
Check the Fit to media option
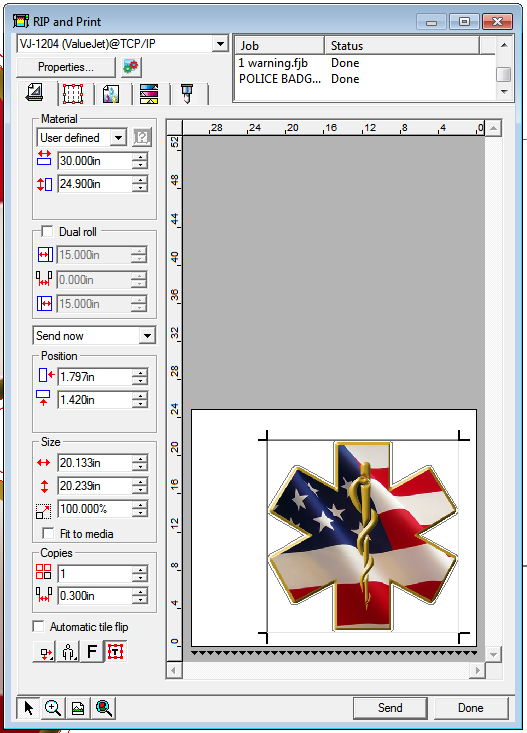point(48,533)
